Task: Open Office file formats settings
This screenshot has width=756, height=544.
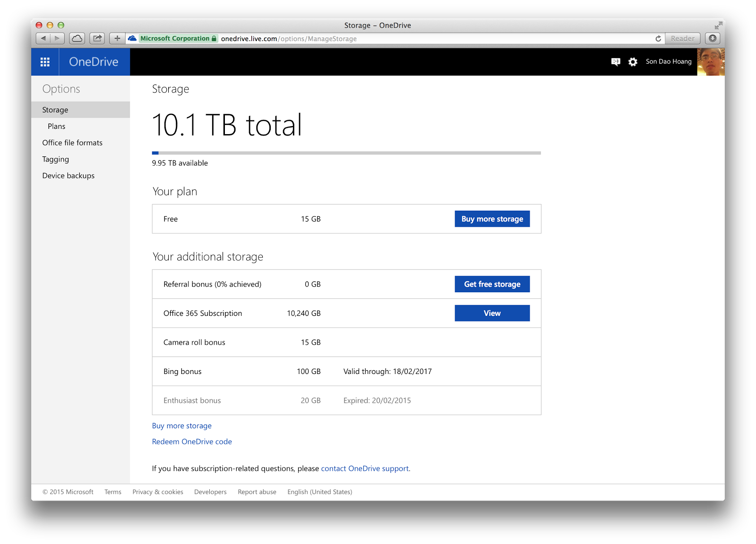Action: coord(72,143)
